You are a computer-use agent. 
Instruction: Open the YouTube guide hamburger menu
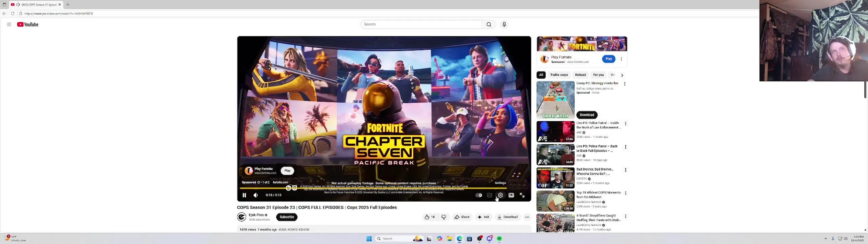point(9,24)
